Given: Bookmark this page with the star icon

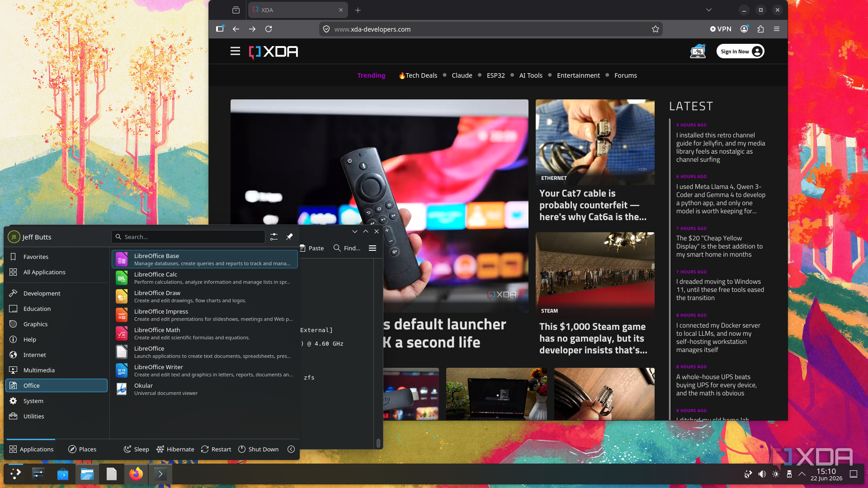Looking at the screenshot, I should click(x=656, y=29).
